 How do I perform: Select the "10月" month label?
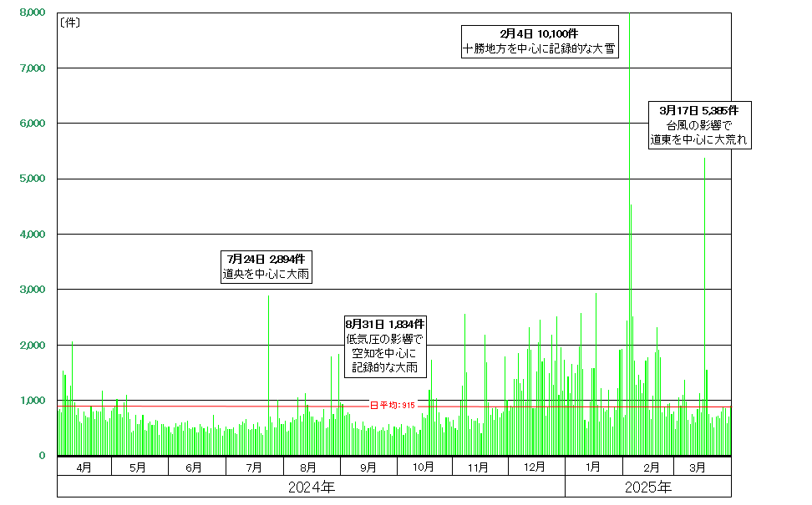[423, 467]
